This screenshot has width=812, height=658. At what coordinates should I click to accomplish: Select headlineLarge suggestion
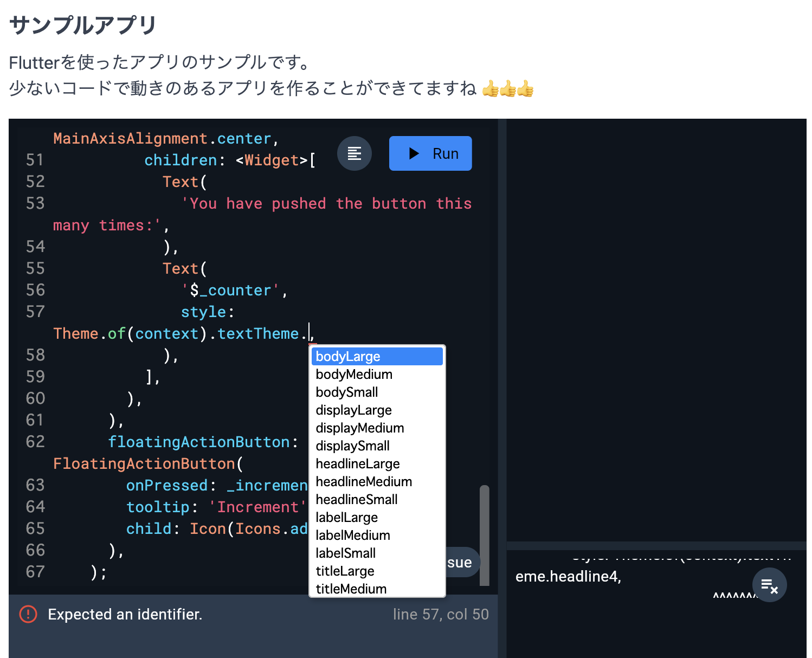pos(377,464)
